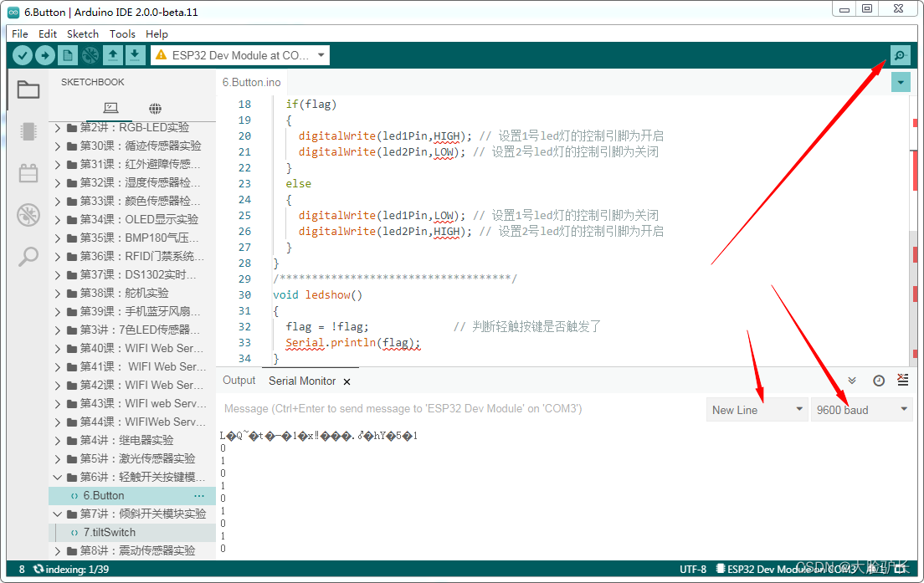Open the Sketchbook folder sidebar icon
The image size is (924, 583).
[x=28, y=90]
